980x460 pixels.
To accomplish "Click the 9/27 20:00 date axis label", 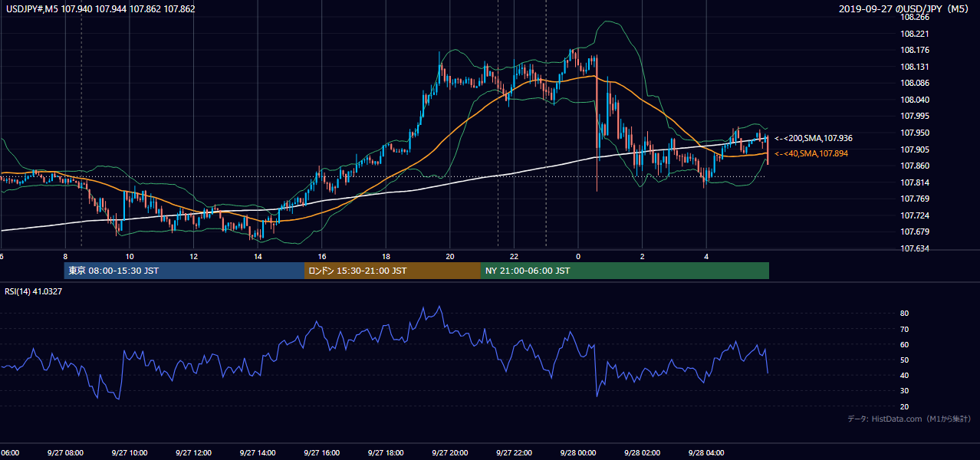I will pos(449,453).
